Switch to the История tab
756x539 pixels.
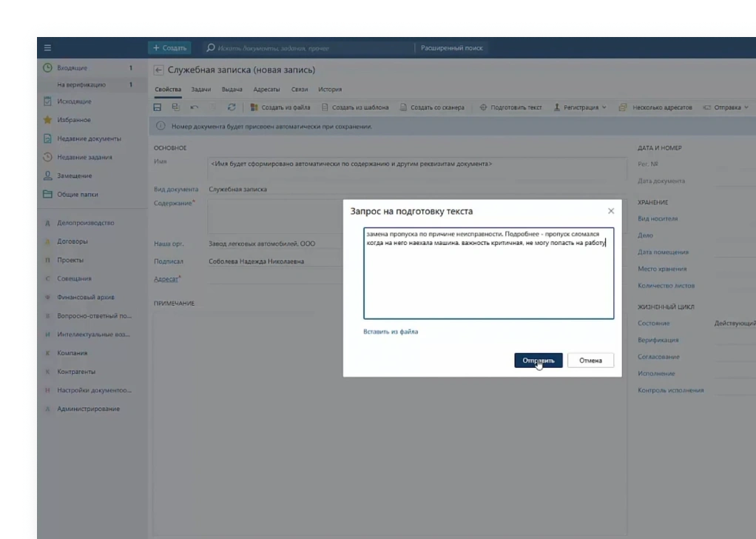pyautogui.click(x=330, y=90)
